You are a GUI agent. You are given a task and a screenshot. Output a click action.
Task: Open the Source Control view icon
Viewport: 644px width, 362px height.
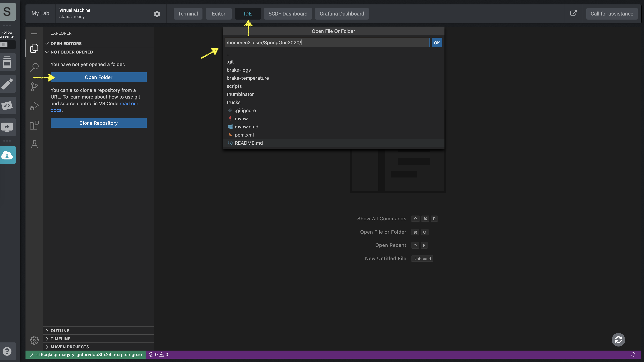(34, 87)
